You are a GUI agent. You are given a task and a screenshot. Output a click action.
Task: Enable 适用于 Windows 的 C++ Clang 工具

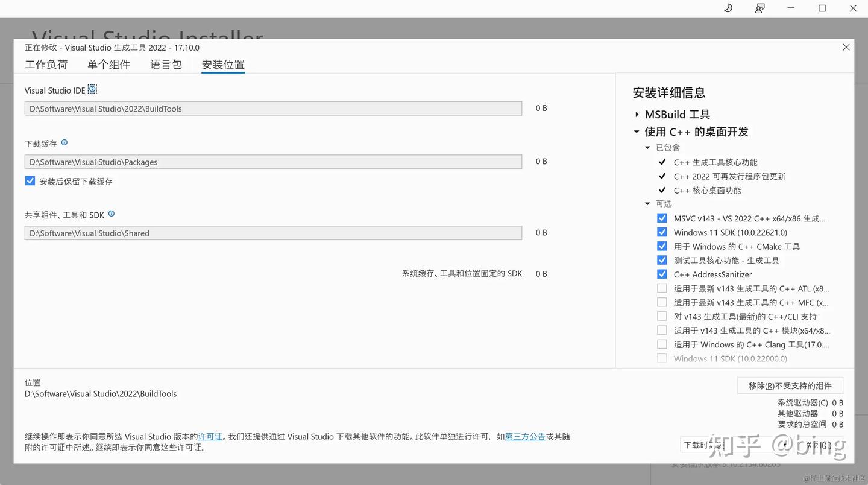(662, 344)
